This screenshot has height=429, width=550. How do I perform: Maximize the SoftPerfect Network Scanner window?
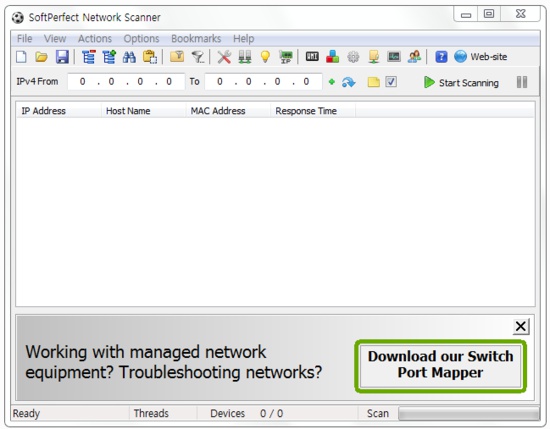(x=489, y=14)
